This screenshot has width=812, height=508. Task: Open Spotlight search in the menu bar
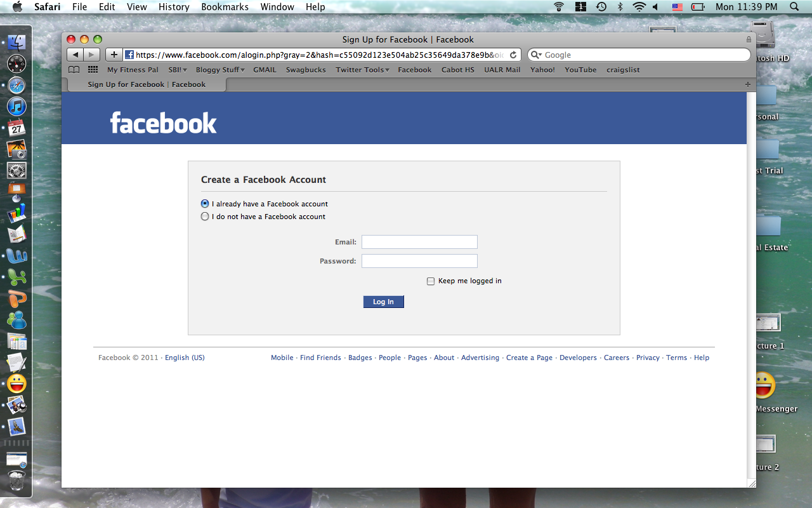pos(793,7)
